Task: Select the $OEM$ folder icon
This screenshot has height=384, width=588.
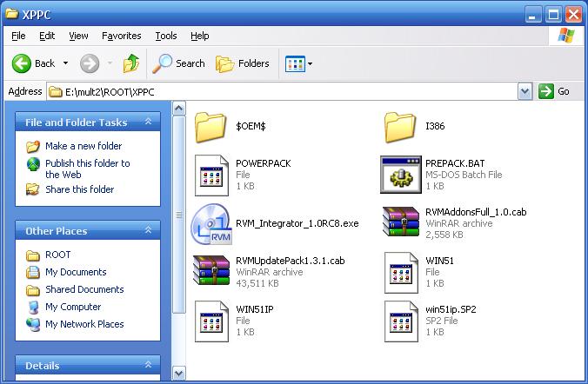Action: pos(210,127)
